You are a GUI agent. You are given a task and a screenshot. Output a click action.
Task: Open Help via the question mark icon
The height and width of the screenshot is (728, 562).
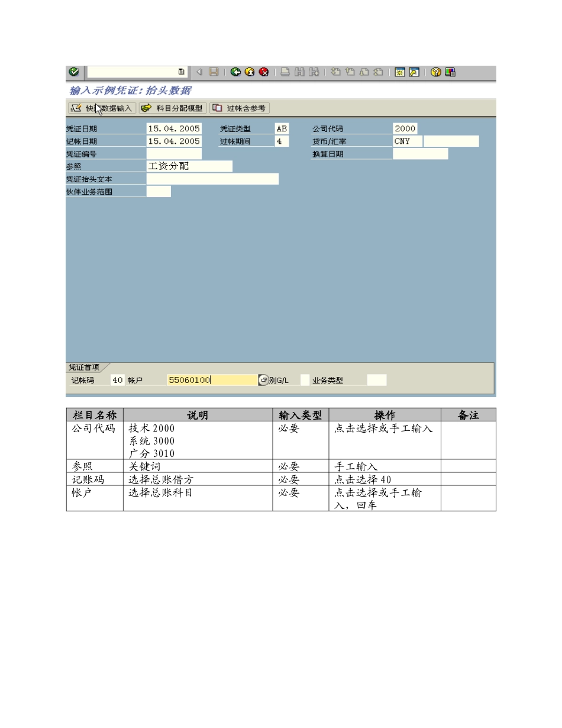click(x=436, y=72)
